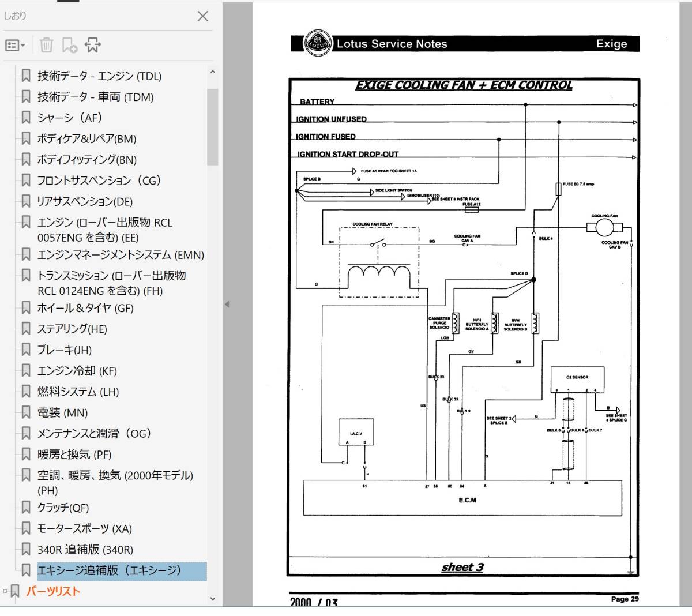Click bookmark icon beside ステアリング(HE)
The height and width of the screenshot is (616, 692).
tap(26, 329)
